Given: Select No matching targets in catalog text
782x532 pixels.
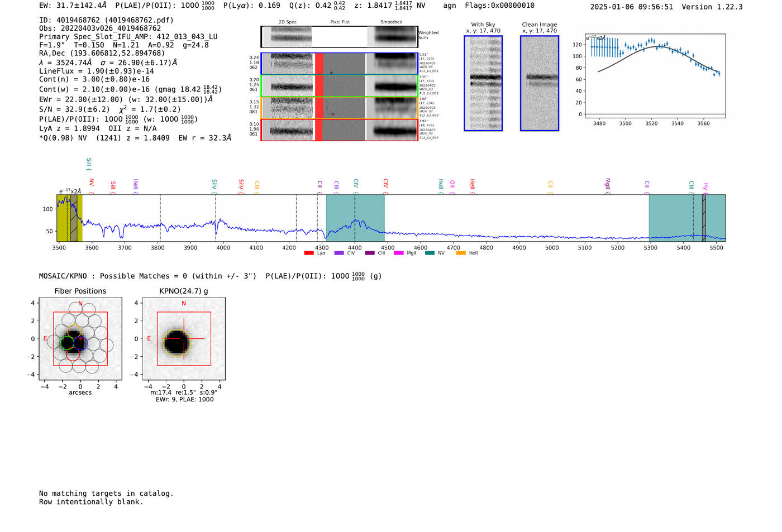Looking at the screenshot, I should coord(106,493).
